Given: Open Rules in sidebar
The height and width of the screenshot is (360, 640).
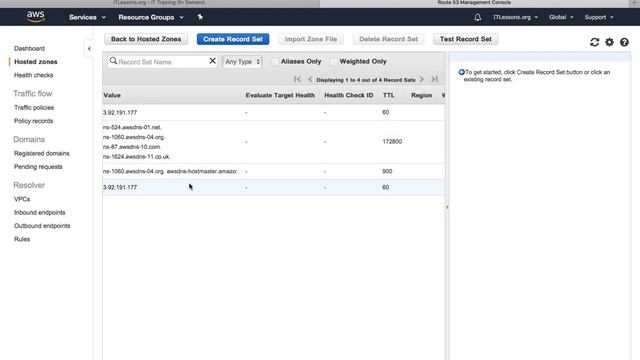Looking at the screenshot, I should 22,239.
